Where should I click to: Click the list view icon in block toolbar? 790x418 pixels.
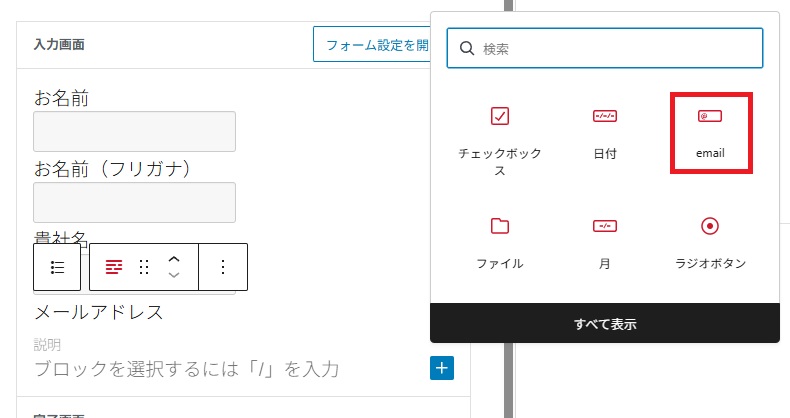[x=57, y=267]
